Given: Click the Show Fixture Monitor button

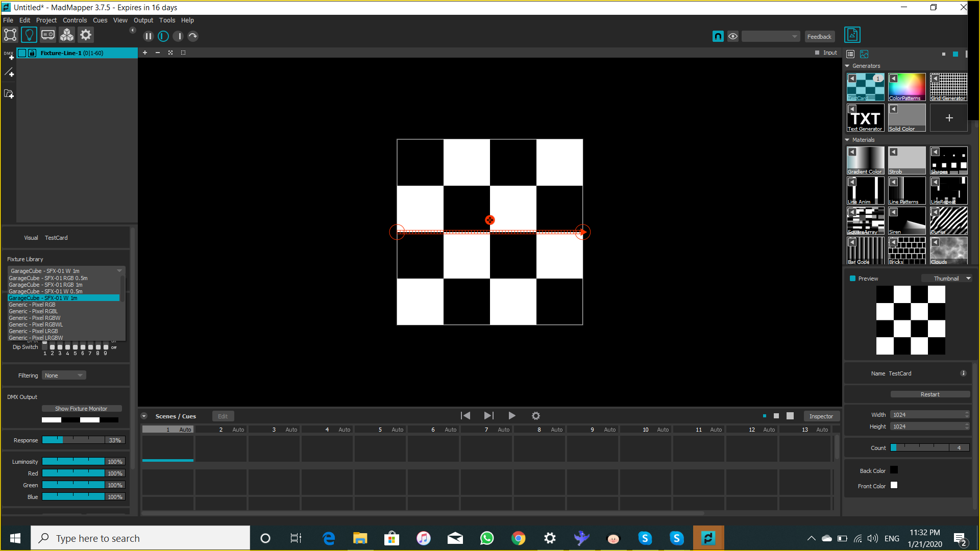Looking at the screenshot, I should pyautogui.click(x=81, y=408).
